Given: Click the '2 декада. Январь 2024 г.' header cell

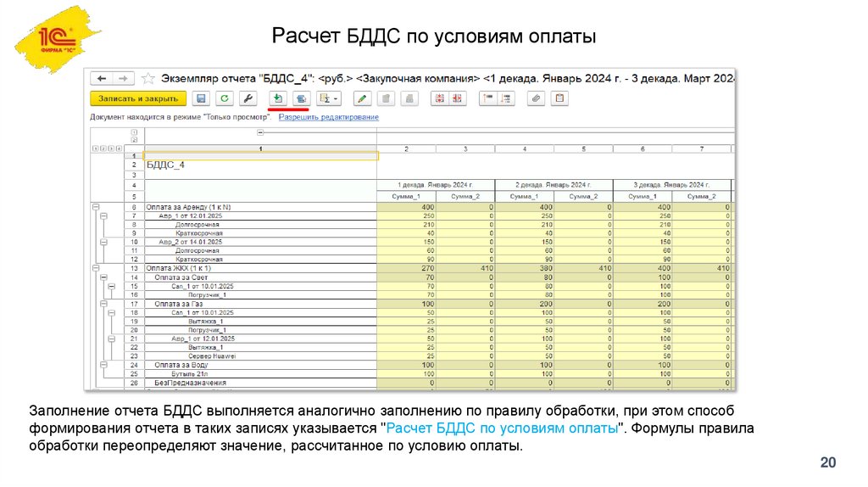Looking at the screenshot, I should [554, 185].
